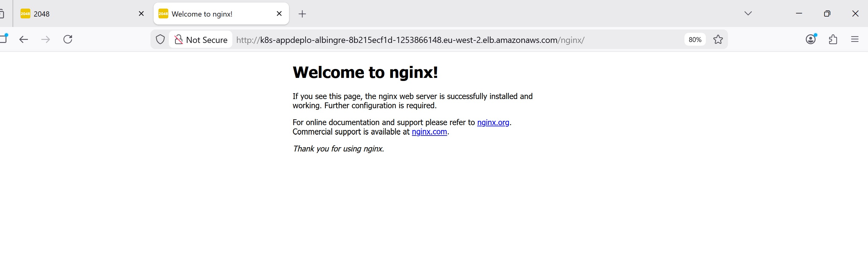
Task: Open the tracking protection shield icon
Action: [160, 40]
